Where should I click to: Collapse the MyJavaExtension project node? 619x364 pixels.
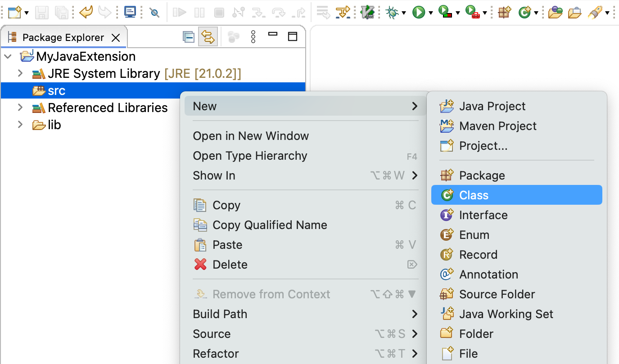[8, 56]
